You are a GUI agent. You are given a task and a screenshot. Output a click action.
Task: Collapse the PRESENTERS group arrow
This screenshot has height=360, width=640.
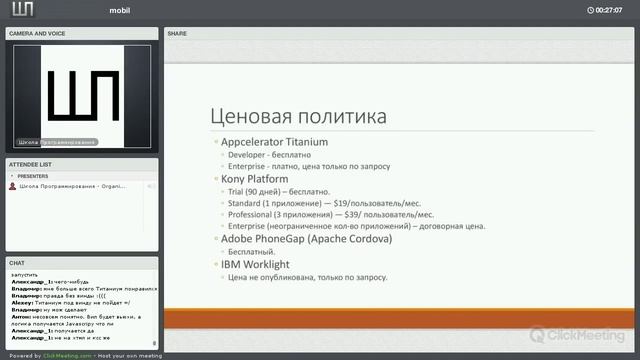pos(12,176)
